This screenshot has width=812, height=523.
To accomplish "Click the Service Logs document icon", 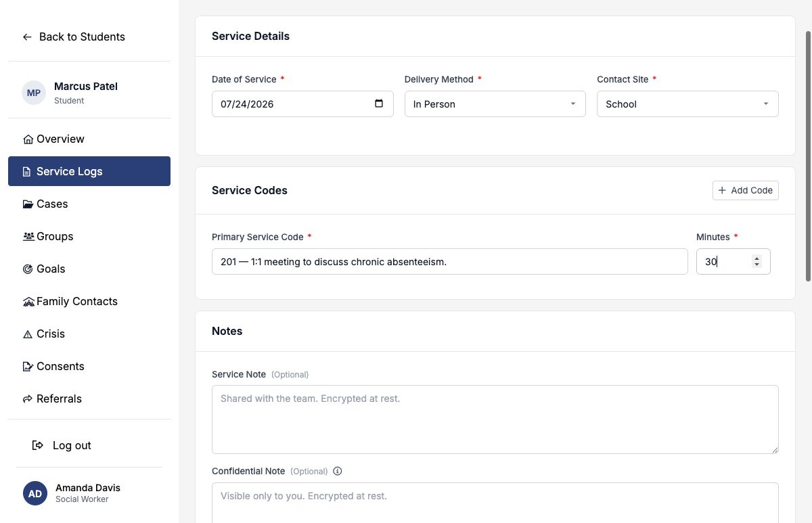I will click(x=27, y=172).
